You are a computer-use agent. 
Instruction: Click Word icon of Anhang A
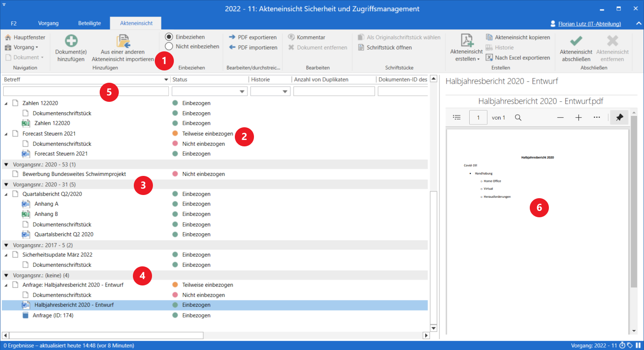click(26, 204)
